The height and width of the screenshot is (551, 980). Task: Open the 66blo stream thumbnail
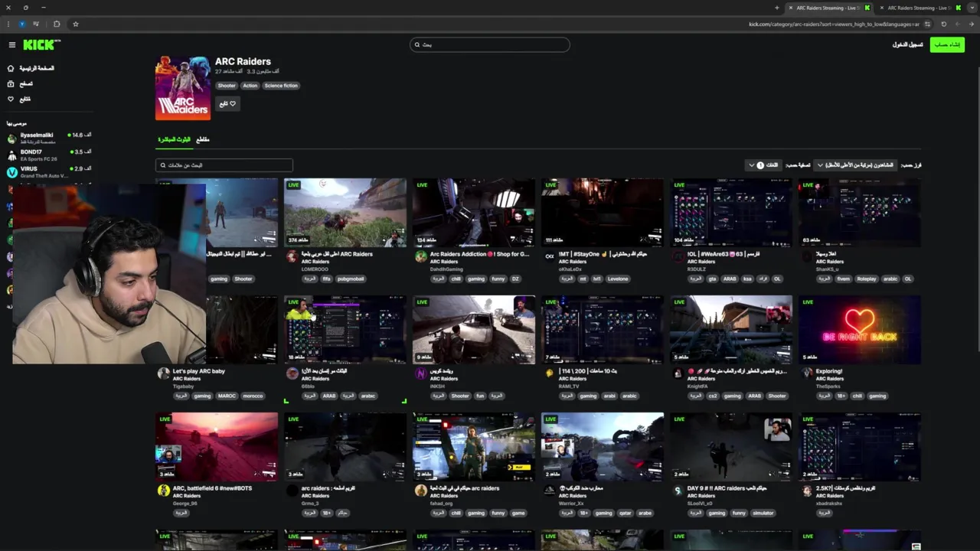click(345, 330)
